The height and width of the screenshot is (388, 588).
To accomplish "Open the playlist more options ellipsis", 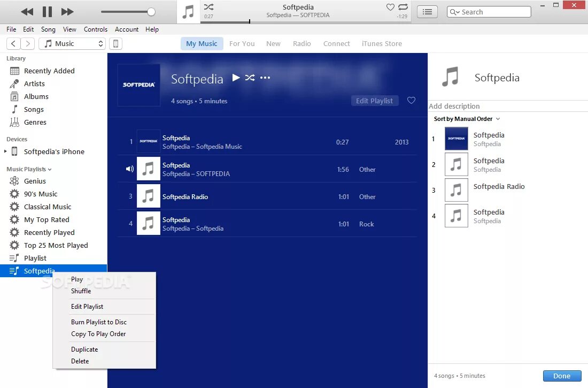I will [x=265, y=78].
